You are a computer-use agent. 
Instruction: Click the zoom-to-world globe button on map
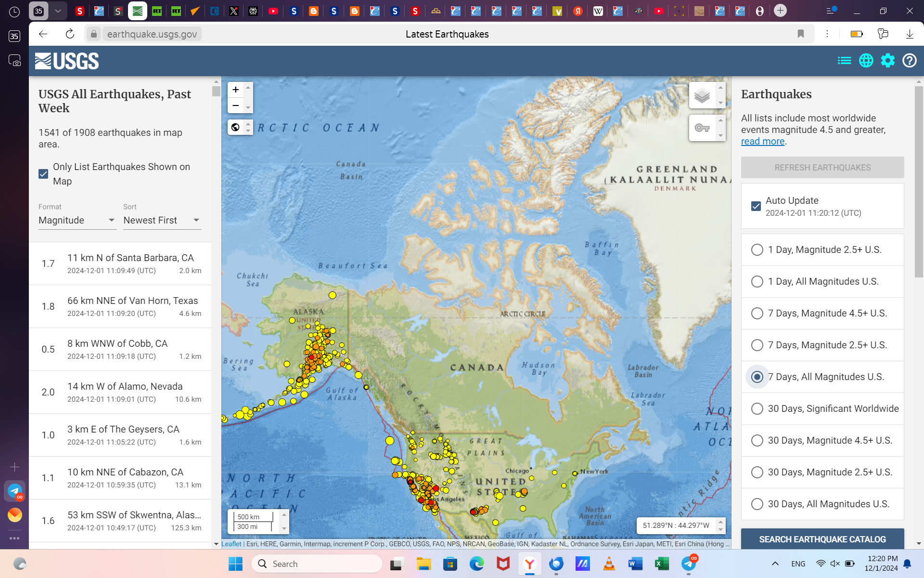point(235,127)
